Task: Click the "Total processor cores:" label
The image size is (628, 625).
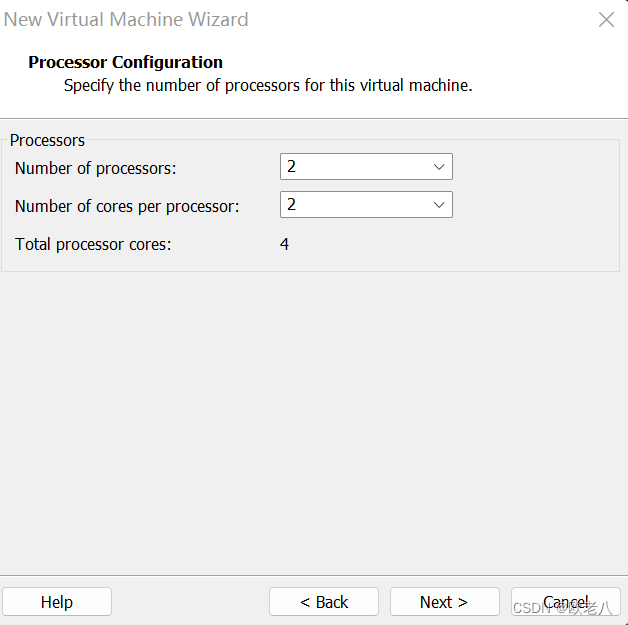Action: tap(93, 245)
